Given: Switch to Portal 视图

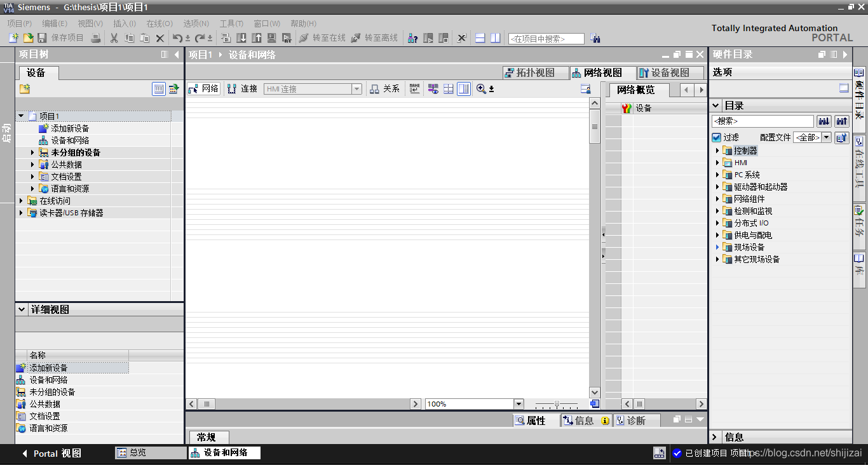Looking at the screenshot, I should click(x=52, y=454).
